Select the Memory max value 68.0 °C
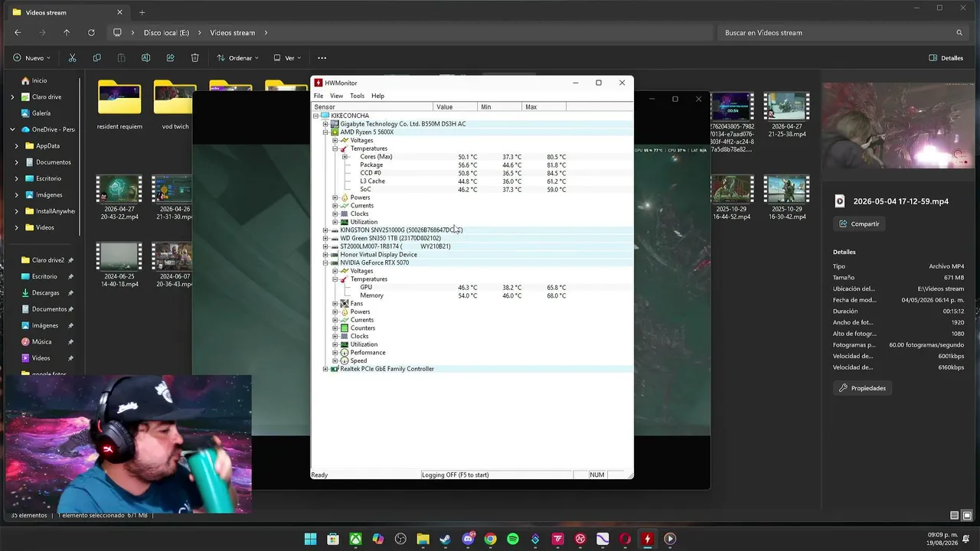 click(557, 295)
